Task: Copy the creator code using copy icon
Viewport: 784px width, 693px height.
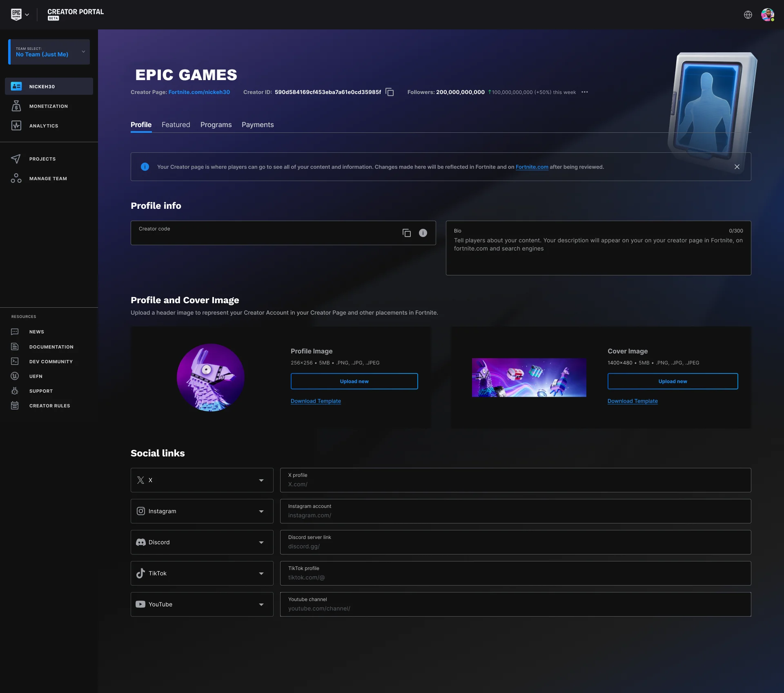Action: click(407, 233)
